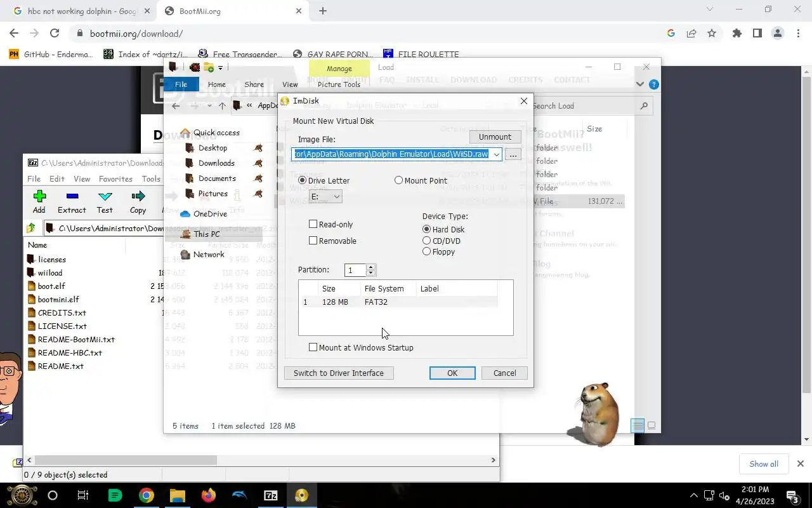This screenshot has height=508, width=812.
Task: Open Chrome tab search dropdown arrow
Action: pos(710,10)
